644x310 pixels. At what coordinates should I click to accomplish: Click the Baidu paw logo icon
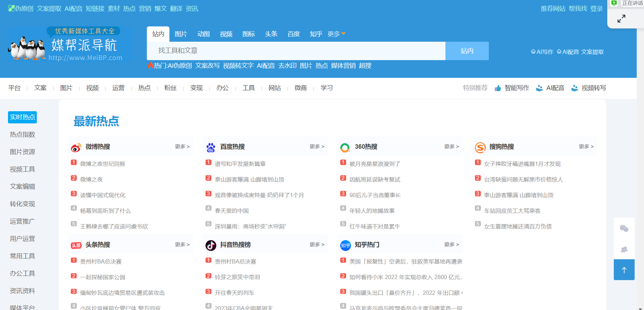[210, 148]
